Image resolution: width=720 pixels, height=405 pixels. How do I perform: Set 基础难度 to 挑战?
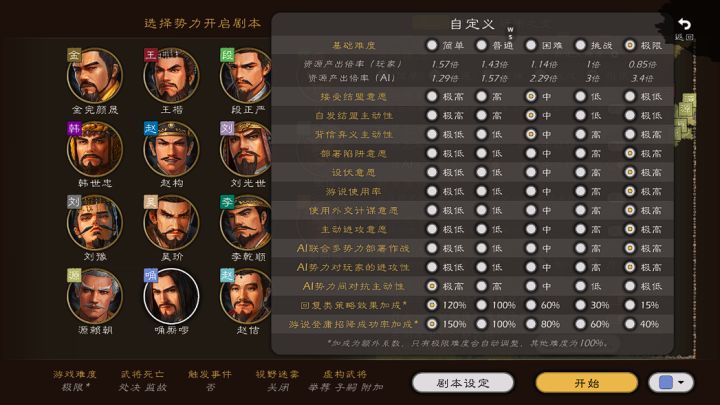coord(580,45)
